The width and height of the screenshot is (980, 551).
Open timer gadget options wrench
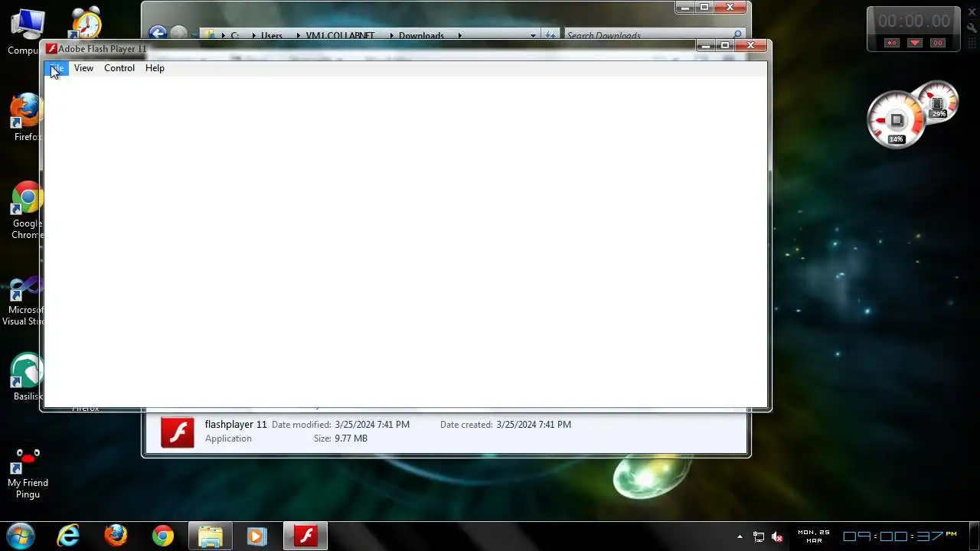(x=972, y=28)
